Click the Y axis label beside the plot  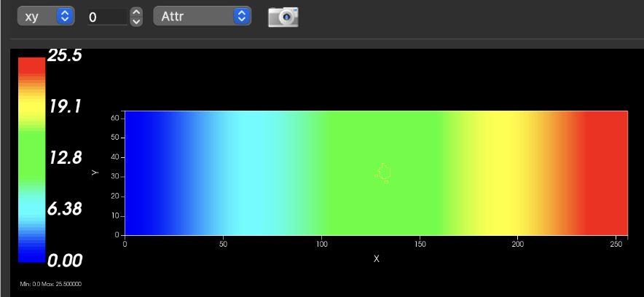[x=95, y=173]
